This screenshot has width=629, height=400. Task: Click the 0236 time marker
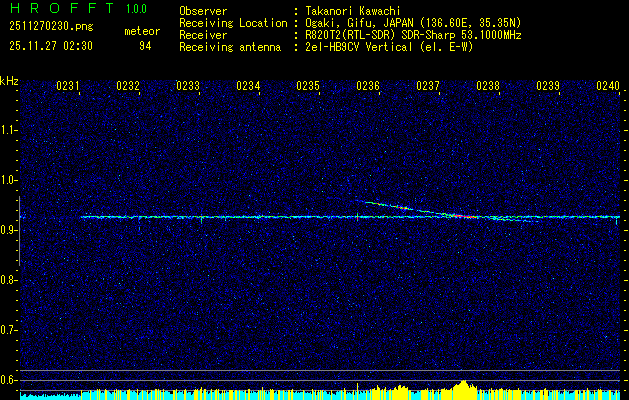(368, 85)
